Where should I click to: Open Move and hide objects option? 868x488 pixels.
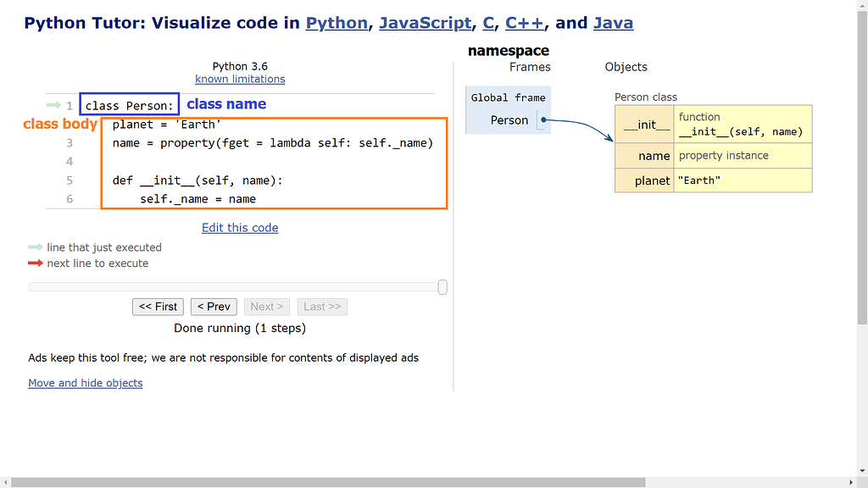(86, 383)
